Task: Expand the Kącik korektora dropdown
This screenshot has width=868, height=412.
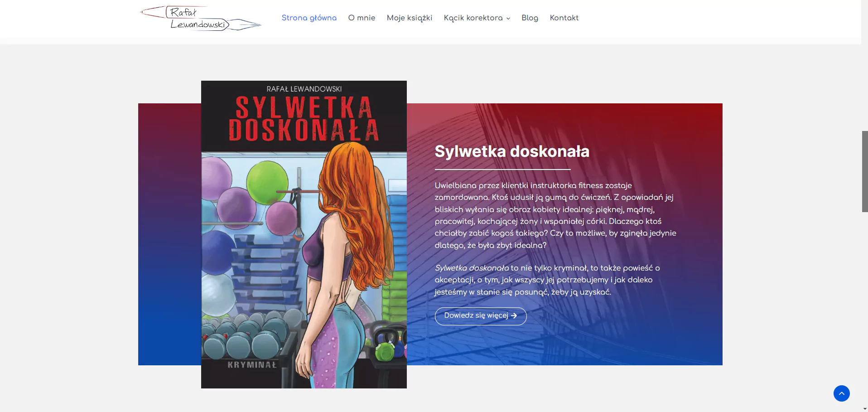Action: [477, 18]
